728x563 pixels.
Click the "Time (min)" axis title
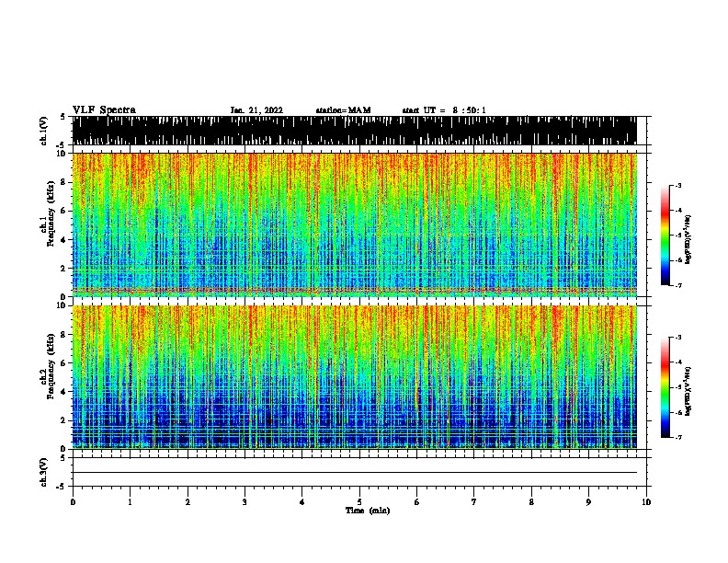pyautogui.click(x=368, y=511)
